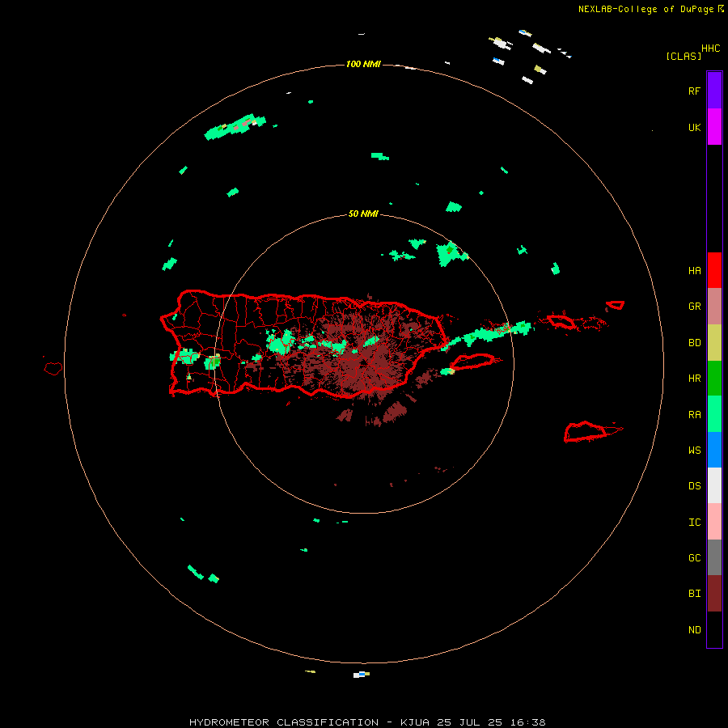The height and width of the screenshot is (728, 728).
Task: Click the HA legend label
Action: point(694,271)
